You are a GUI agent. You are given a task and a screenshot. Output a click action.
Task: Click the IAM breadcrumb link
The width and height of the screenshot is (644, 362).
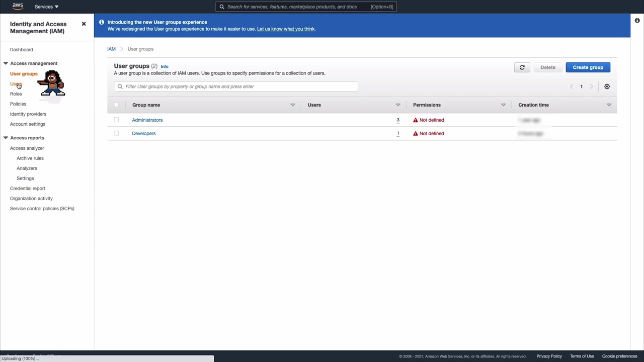point(111,49)
